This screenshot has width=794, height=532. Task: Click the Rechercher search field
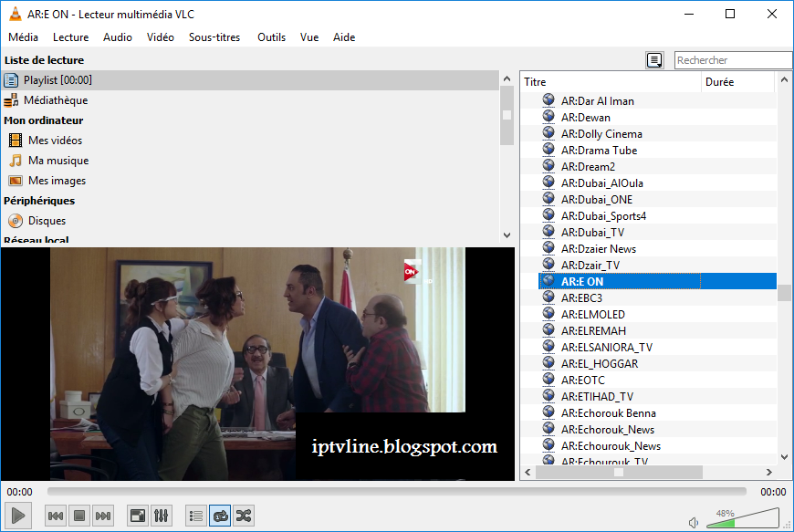733,60
